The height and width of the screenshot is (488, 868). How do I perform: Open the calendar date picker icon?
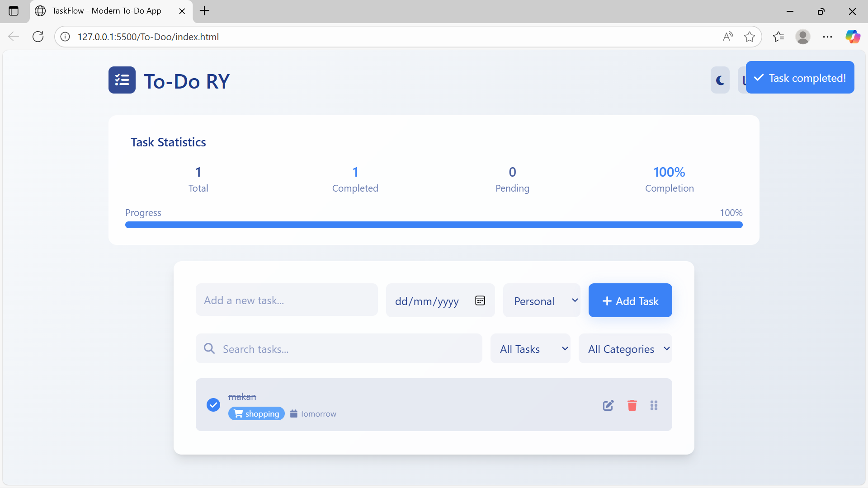click(x=480, y=300)
